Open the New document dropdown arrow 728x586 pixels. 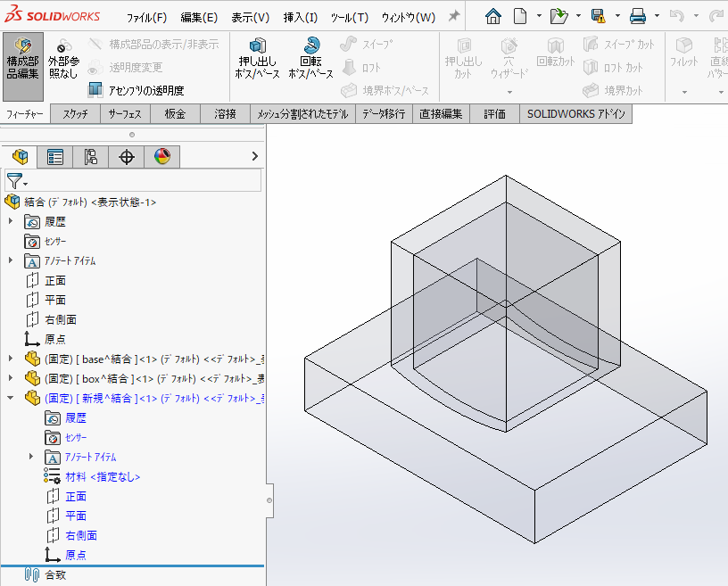point(539,16)
